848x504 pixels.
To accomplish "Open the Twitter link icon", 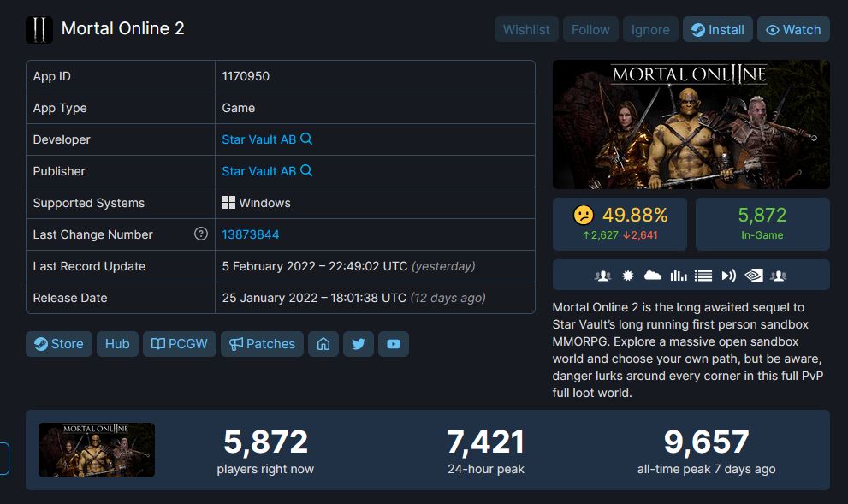I will pos(359,344).
